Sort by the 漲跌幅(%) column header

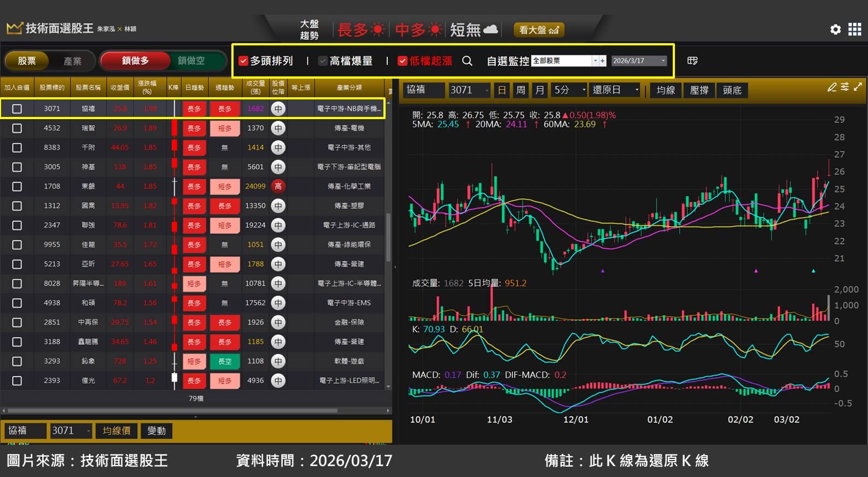coord(147,87)
